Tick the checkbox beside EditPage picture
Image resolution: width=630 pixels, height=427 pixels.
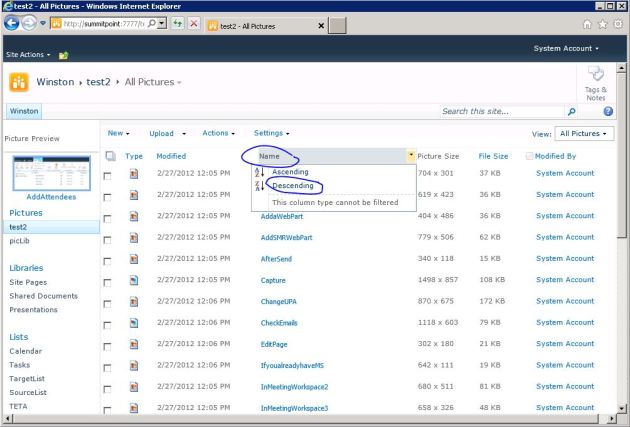pyautogui.click(x=109, y=344)
